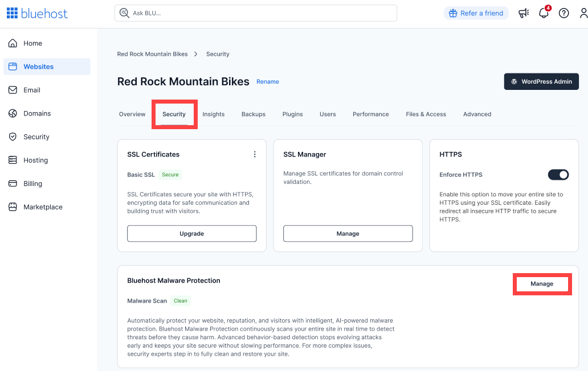Screen dimensions: 588x371
Task: Click the Ask BLU search field
Action: tap(255, 13)
